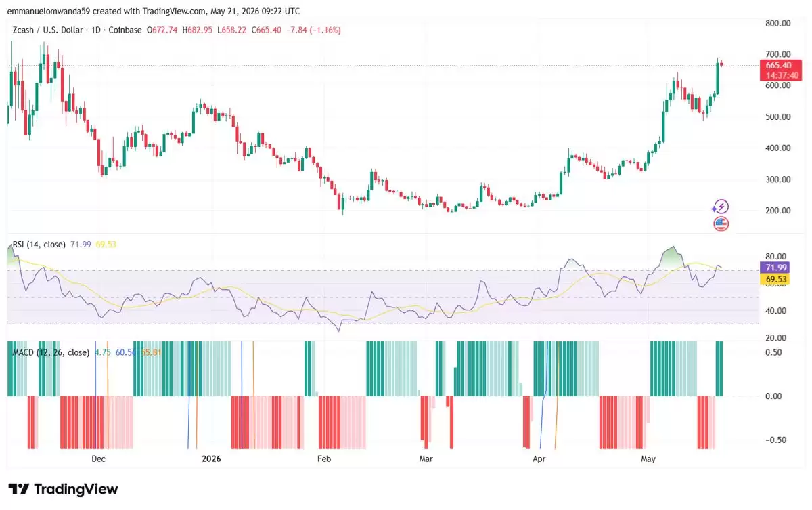
Task: Click the Mar label on time axis
Action: 426,459
